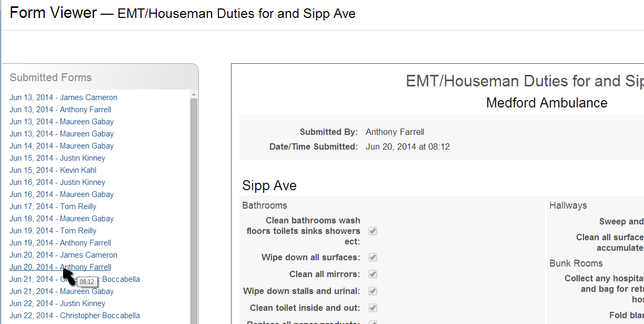The width and height of the screenshot is (644, 324).
Task: Uncheck the Clean all mirrors checkbox
Action: pos(373,274)
